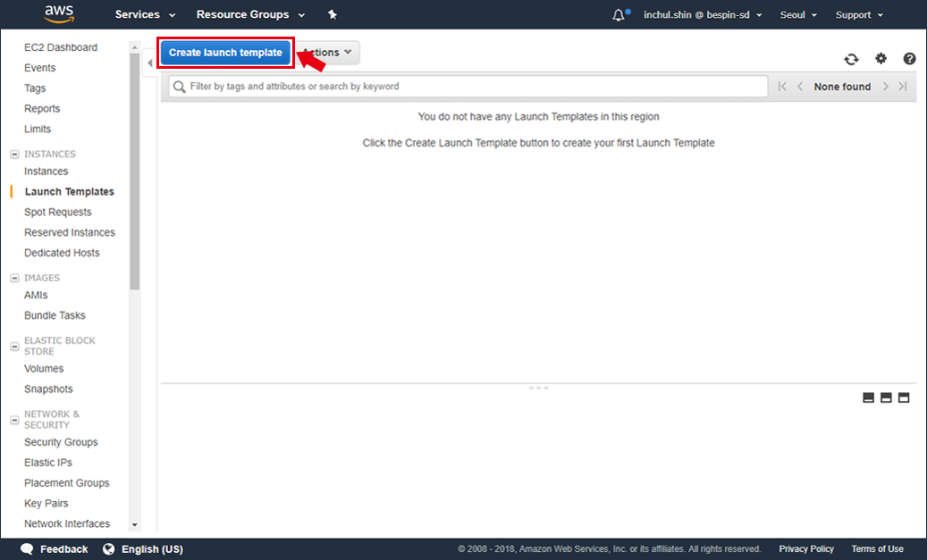Go to the last page of results
Screen dimensions: 927x560
(903, 87)
